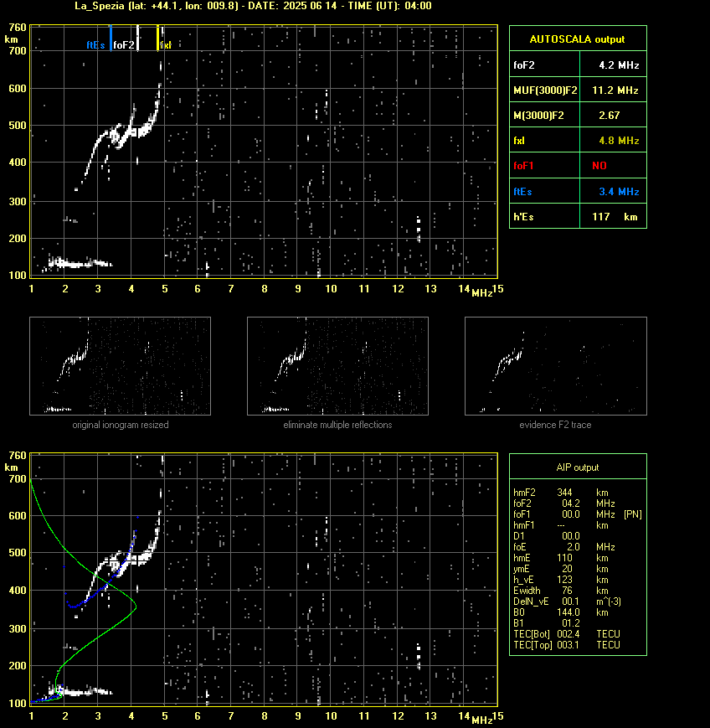Screen dimensions: 710x728
Task: Click the B0 value '144.0'
Action: (568, 612)
